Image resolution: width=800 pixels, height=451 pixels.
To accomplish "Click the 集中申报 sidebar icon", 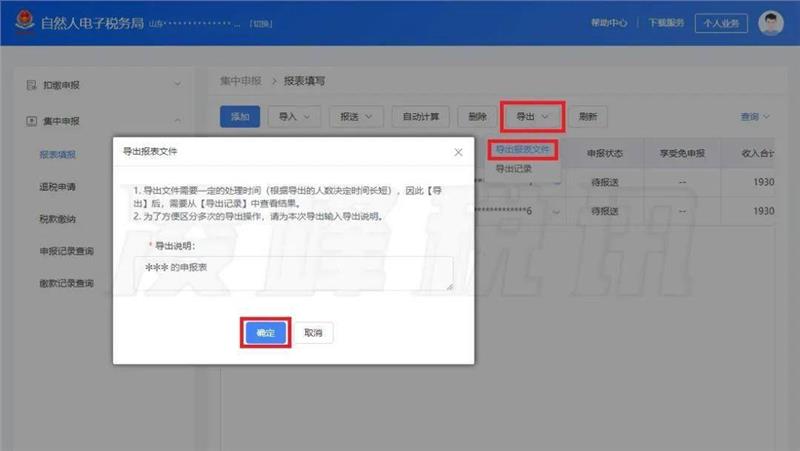I will coord(31,121).
